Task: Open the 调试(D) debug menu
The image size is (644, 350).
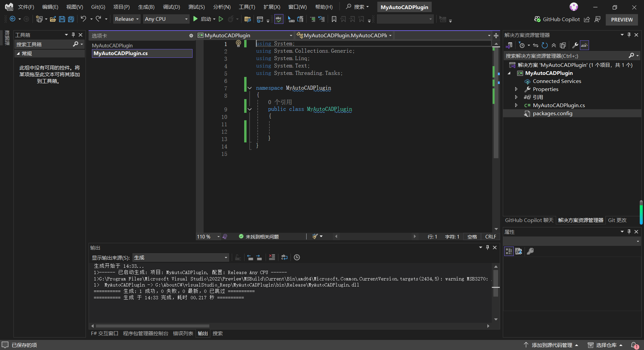Action: pyautogui.click(x=171, y=7)
